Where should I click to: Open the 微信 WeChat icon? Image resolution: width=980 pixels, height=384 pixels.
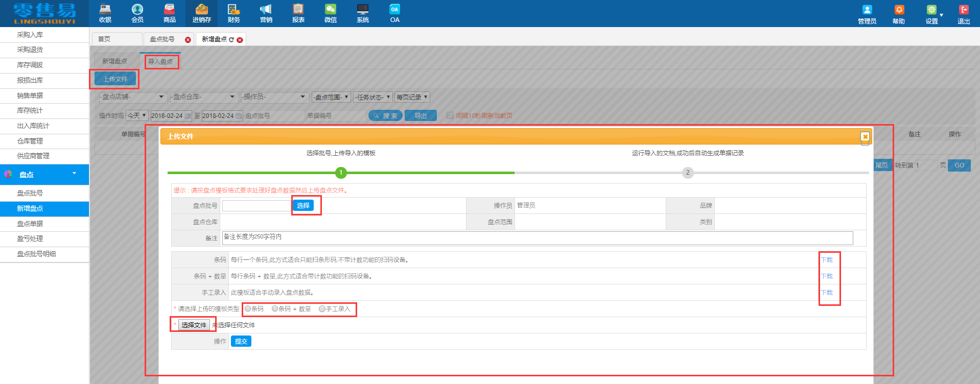(x=331, y=13)
